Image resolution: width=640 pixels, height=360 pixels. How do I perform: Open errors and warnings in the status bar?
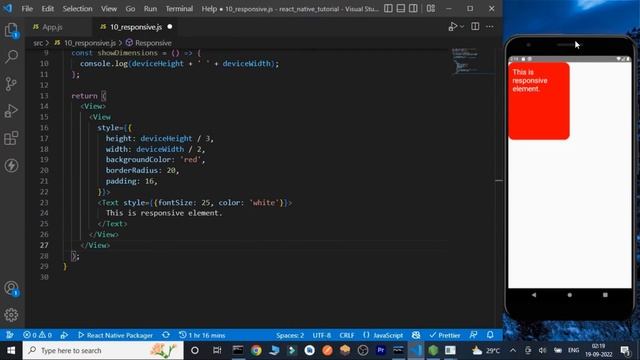pyautogui.click(x=38, y=335)
